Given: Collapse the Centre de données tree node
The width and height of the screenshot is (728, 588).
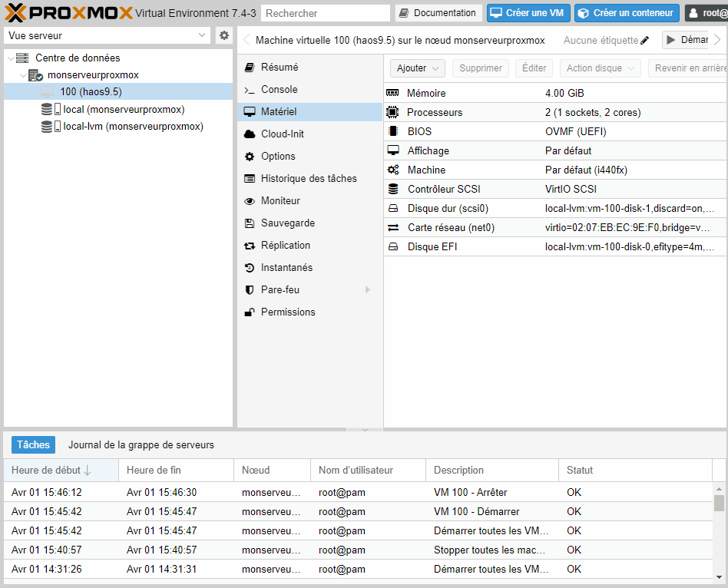Looking at the screenshot, I should click(10, 58).
